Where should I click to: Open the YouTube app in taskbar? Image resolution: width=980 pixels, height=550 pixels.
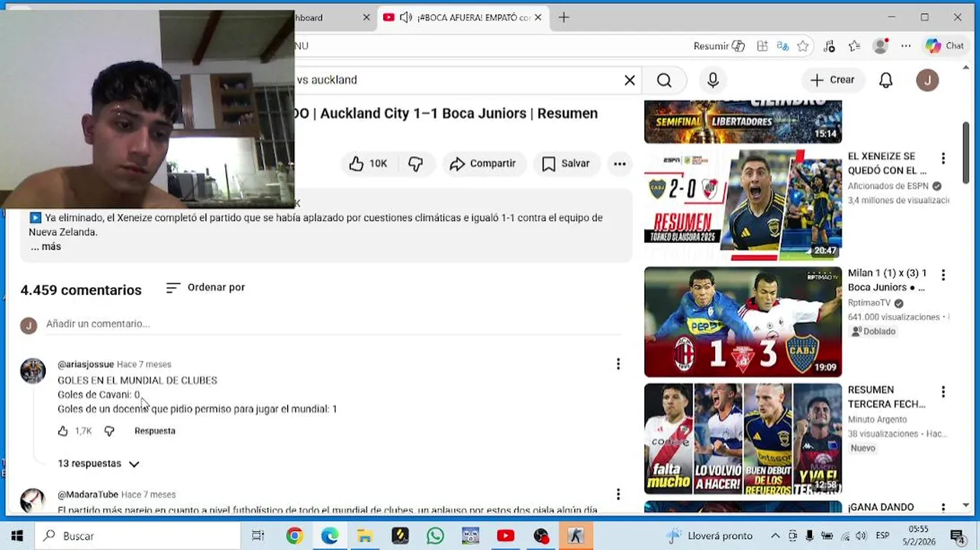[x=505, y=536]
